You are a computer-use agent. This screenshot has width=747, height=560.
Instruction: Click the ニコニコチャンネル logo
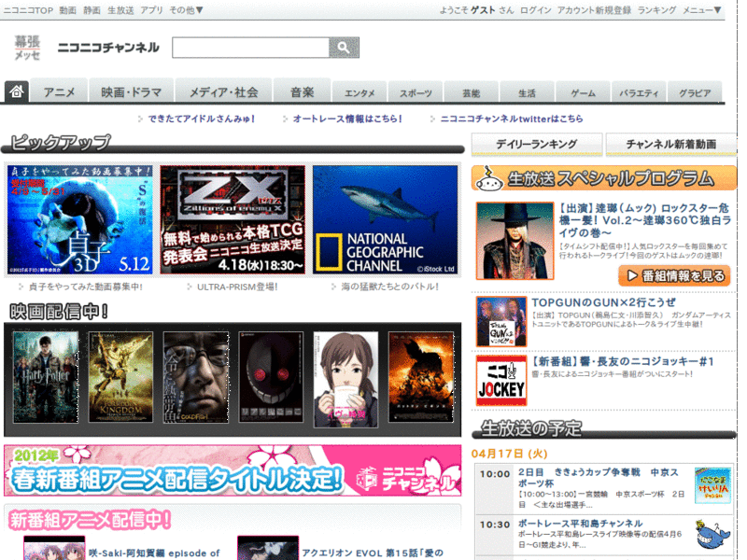[x=108, y=48]
